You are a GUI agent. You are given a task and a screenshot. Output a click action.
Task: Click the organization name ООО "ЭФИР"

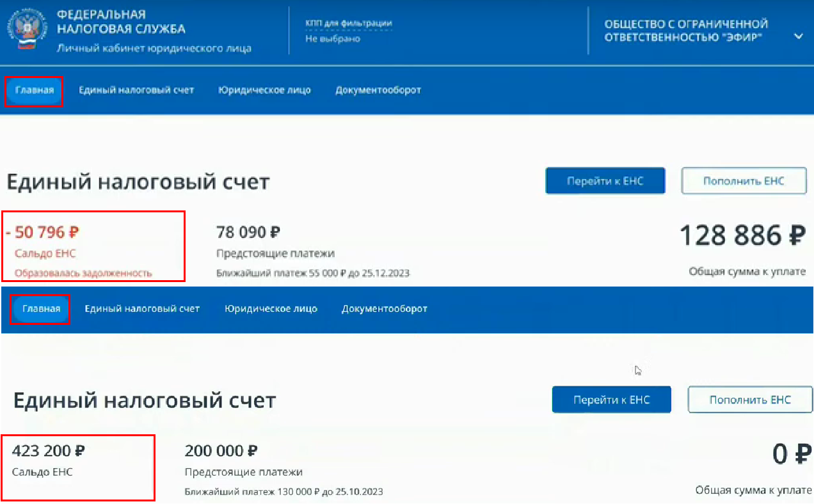coord(686,31)
